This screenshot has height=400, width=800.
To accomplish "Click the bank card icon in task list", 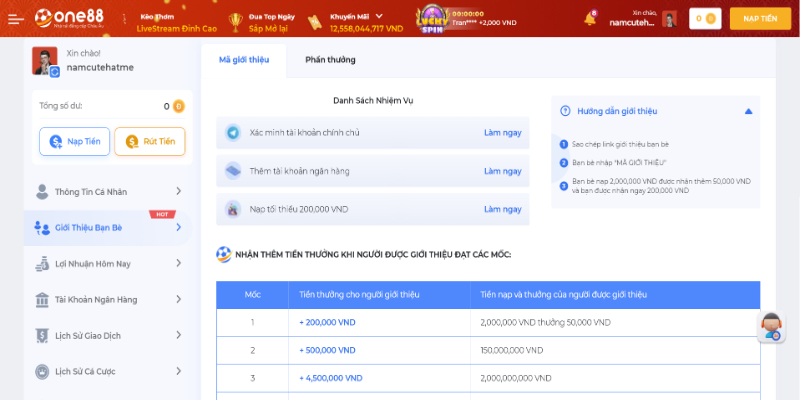I will tap(233, 171).
